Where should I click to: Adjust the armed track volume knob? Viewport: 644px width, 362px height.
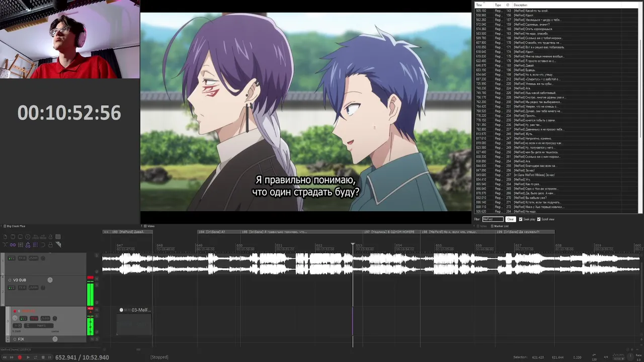coord(15,318)
